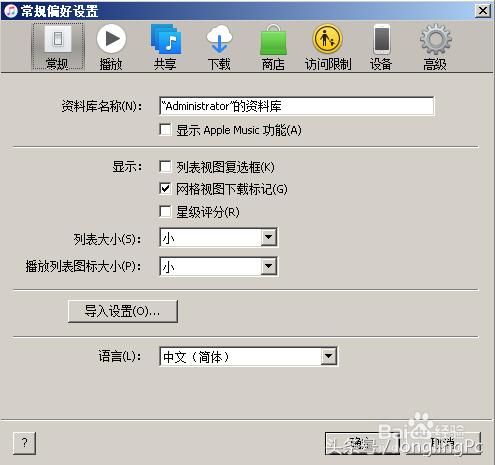The width and height of the screenshot is (495, 465).
Task: Check the 列表视图复选框 option
Action: tap(165, 166)
